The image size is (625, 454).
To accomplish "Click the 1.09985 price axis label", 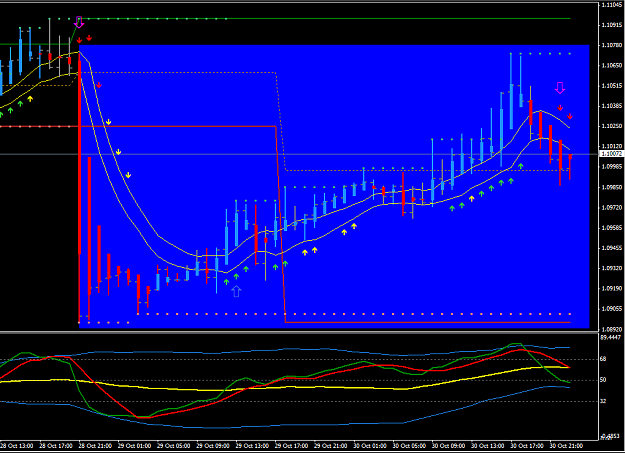I will pyautogui.click(x=612, y=167).
